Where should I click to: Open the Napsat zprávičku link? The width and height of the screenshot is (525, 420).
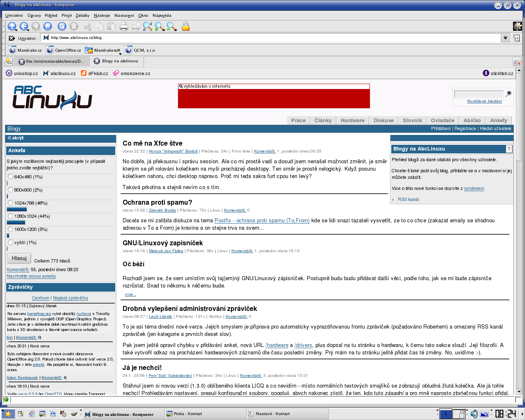point(71,298)
